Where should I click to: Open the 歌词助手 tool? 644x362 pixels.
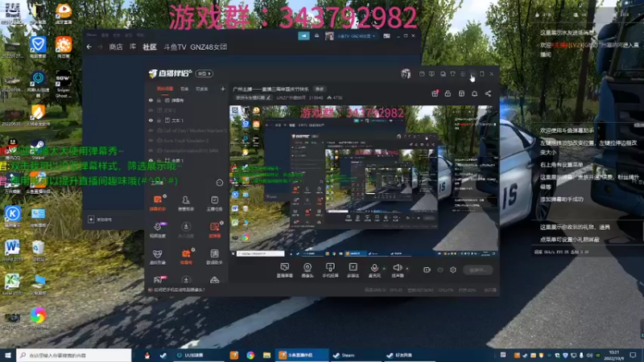coord(214,257)
